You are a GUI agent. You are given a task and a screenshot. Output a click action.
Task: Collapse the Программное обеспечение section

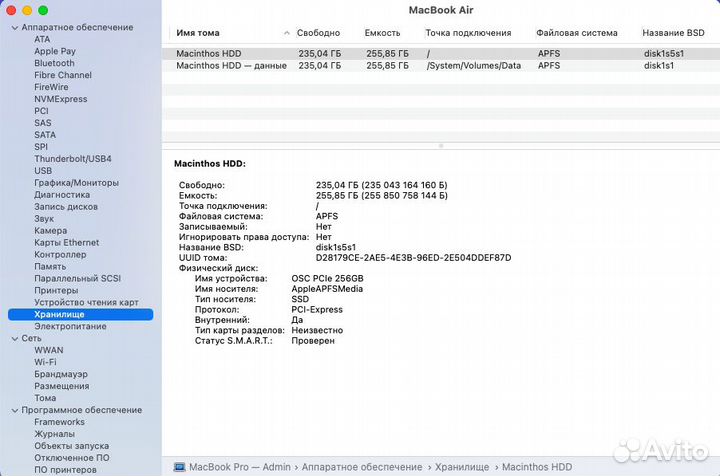tap(13, 410)
